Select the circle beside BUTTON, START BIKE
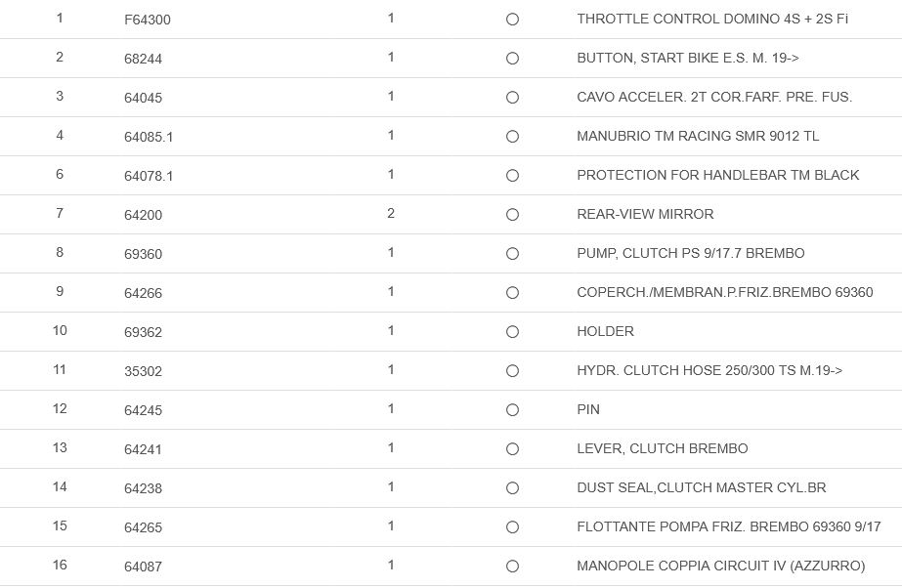 point(512,59)
